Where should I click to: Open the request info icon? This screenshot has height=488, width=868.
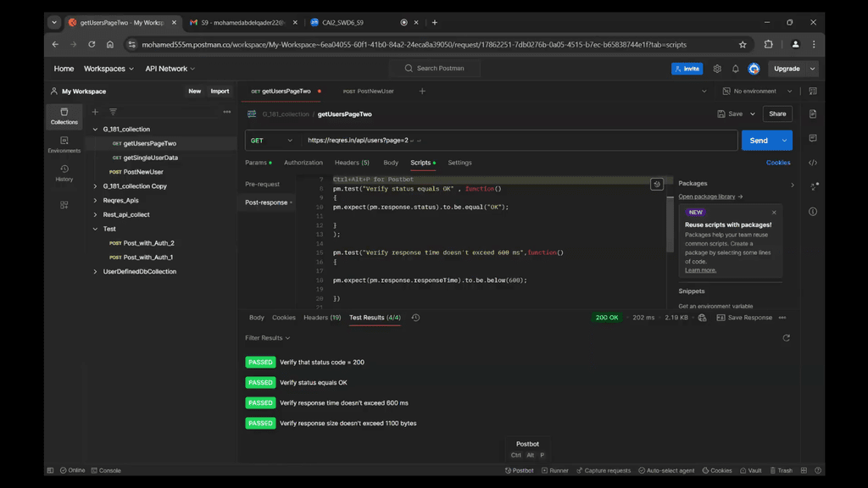[x=813, y=211]
